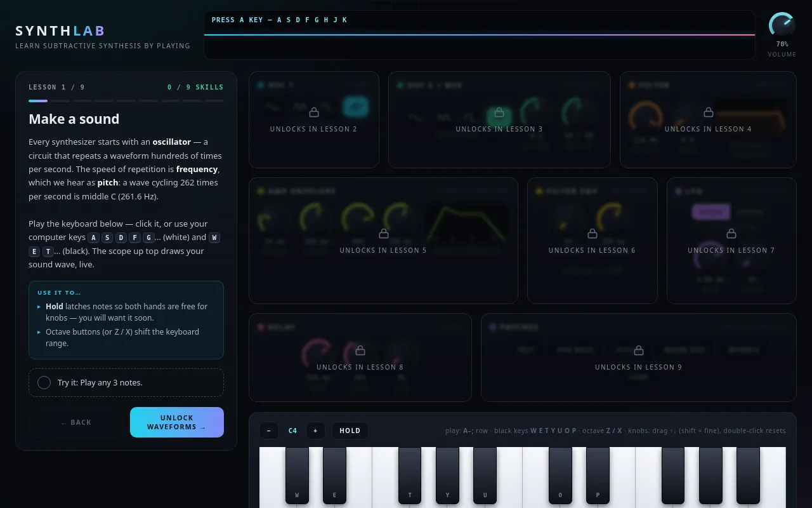
Task: Click the "PRESS A KEY" scope hint text
Action: [x=279, y=20]
